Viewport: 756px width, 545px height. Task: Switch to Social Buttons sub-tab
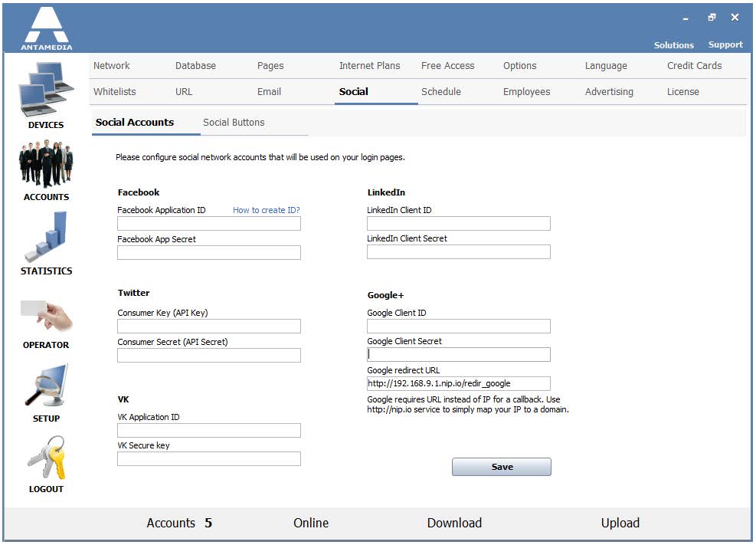pyautogui.click(x=234, y=123)
